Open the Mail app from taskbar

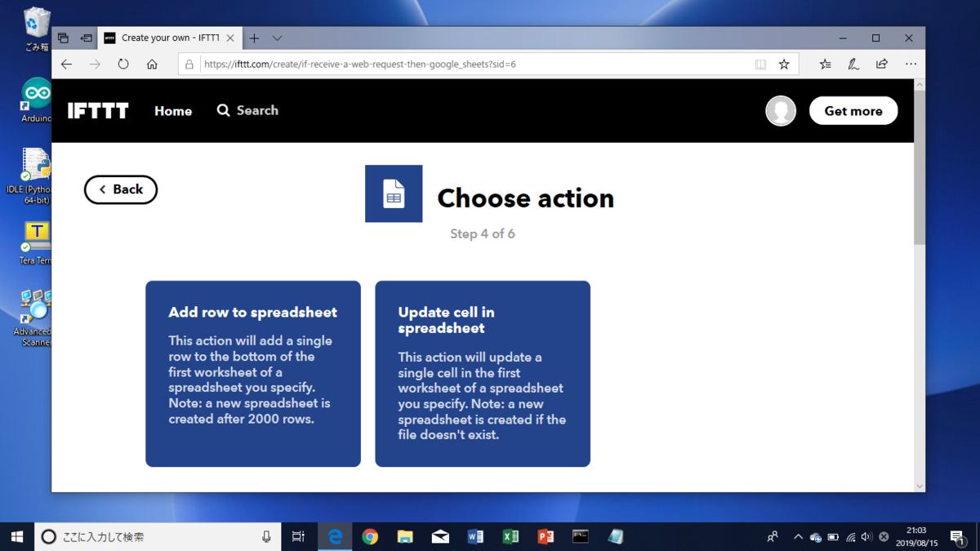click(440, 536)
